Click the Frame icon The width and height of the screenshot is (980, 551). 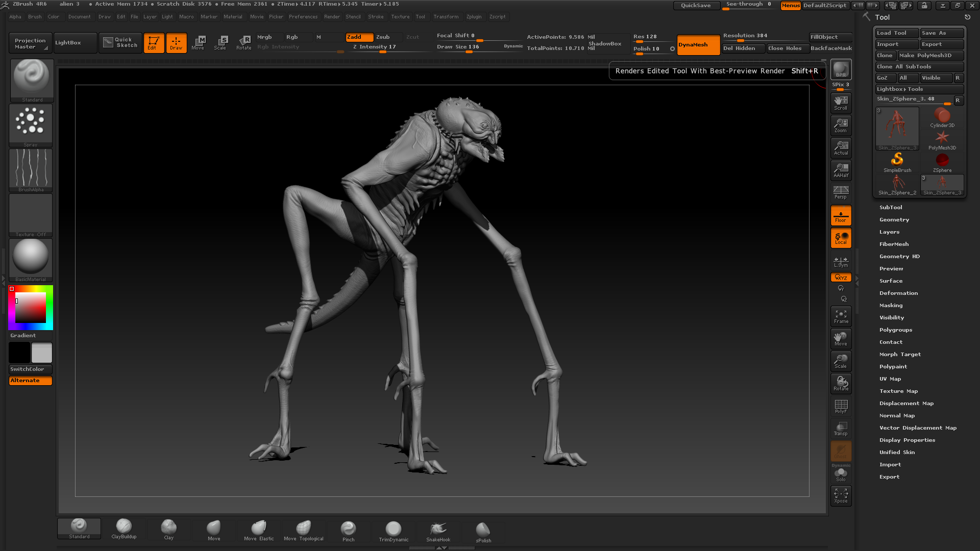click(x=841, y=316)
